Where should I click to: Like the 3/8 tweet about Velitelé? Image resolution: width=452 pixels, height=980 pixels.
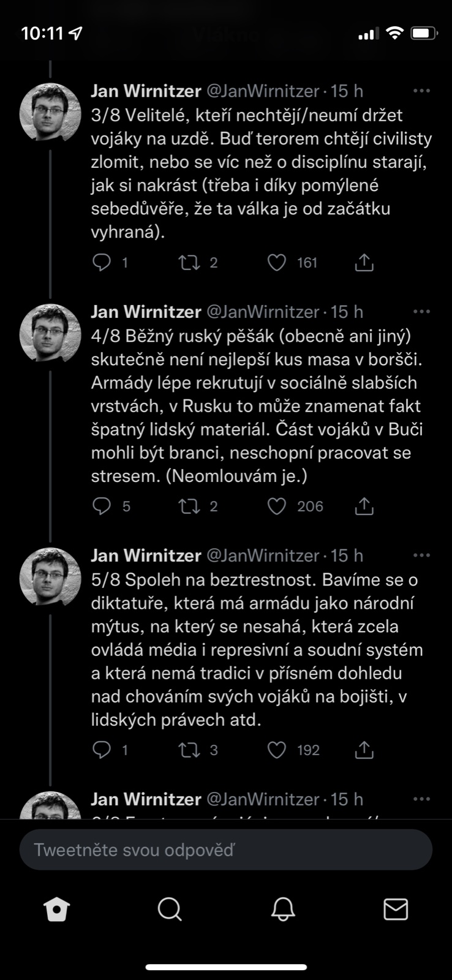[277, 263]
